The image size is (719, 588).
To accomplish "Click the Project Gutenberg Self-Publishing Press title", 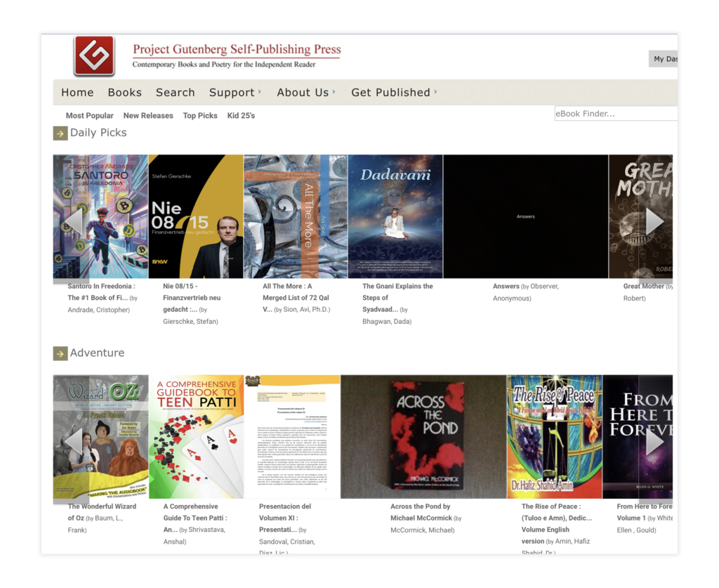I will coord(237,49).
